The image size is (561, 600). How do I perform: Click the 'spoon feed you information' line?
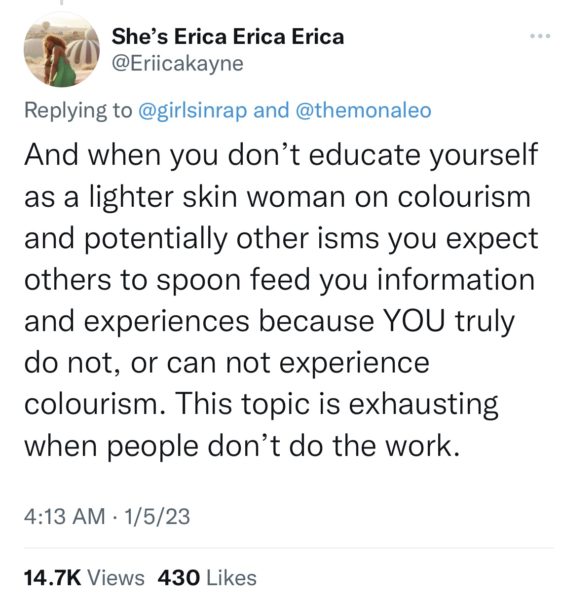pyautogui.click(x=346, y=280)
